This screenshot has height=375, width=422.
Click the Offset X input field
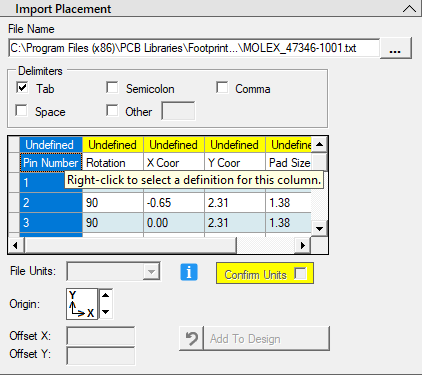pyautogui.click(x=101, y=336)
